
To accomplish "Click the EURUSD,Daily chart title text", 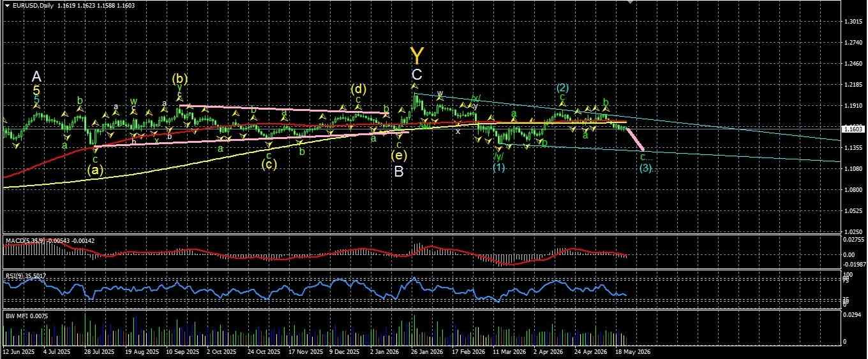I will (x=33, y=6).
